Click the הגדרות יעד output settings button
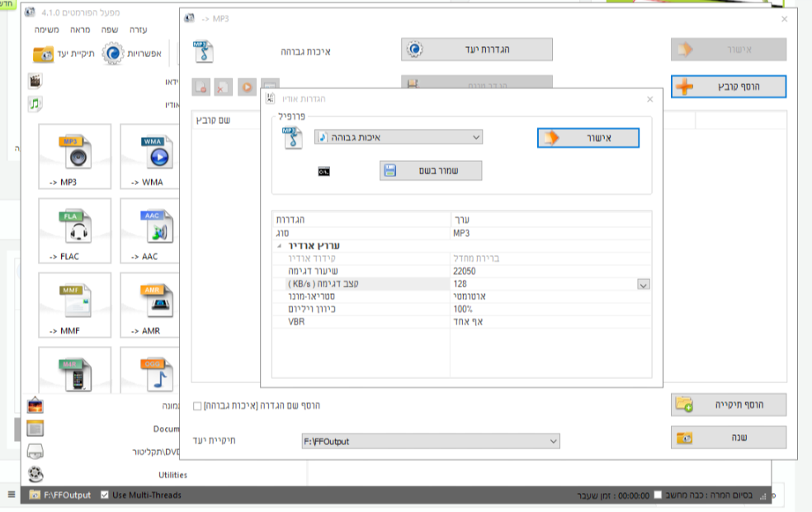 476,50
